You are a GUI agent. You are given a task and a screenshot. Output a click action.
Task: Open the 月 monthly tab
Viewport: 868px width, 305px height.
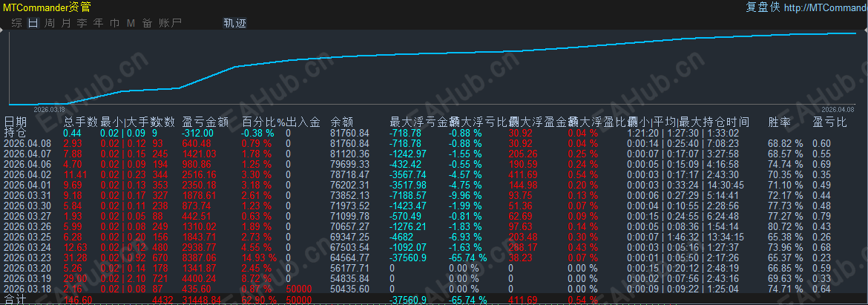coord(66,23)
